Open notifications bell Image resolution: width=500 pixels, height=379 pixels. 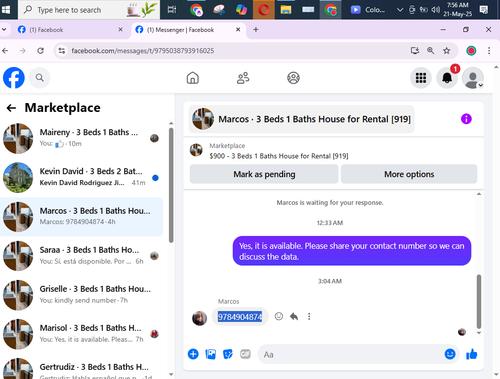447,78
